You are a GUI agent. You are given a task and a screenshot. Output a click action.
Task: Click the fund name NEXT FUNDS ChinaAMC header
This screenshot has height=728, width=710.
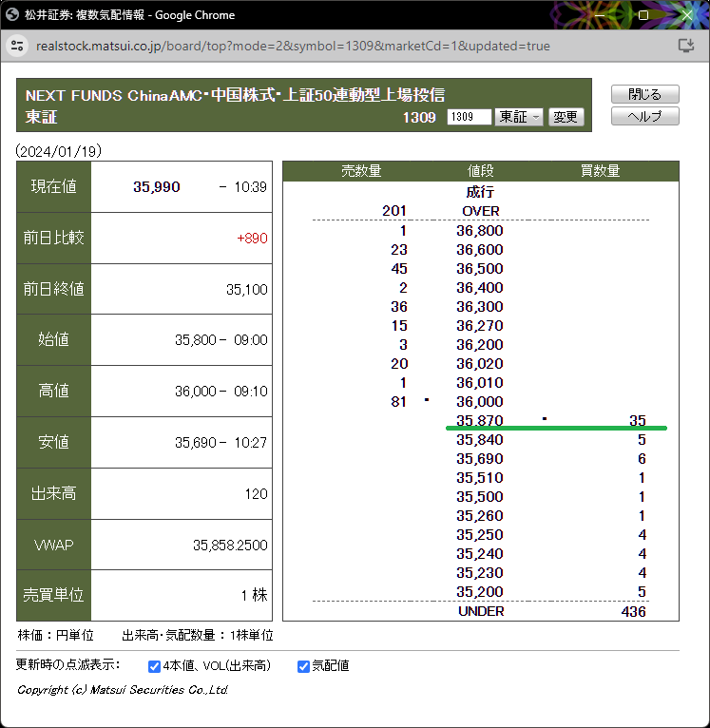[x=235, y=95]
